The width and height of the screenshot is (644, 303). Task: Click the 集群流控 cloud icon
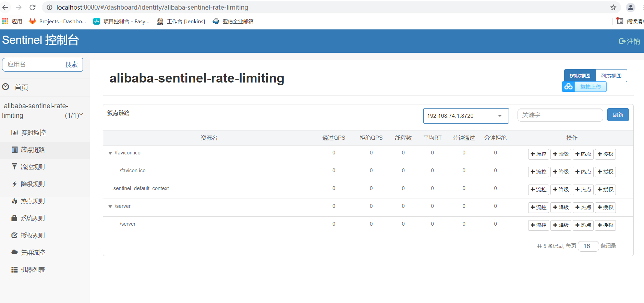(x=14, y=252)
